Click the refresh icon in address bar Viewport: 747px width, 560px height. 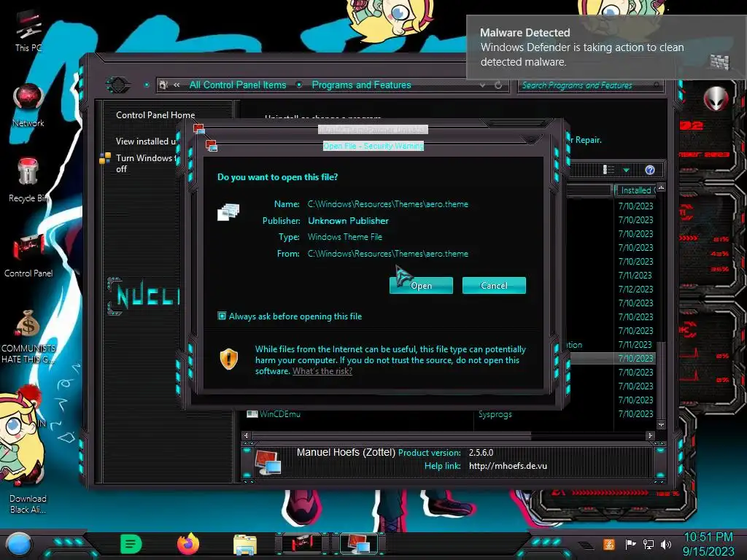click(x=498, y=85)
